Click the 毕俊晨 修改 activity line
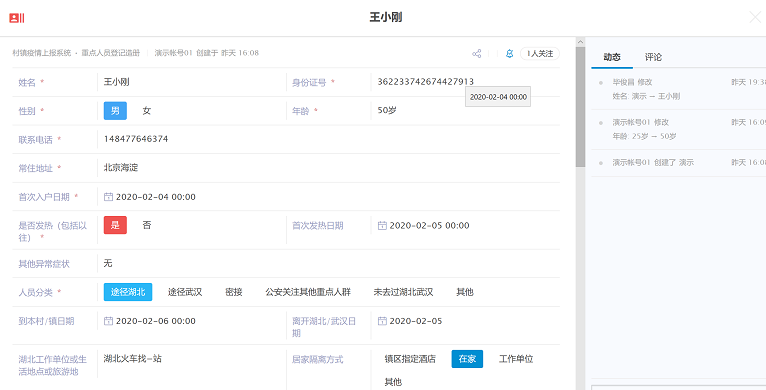Viewport: 766px width, 390px height. pos(632,82)
